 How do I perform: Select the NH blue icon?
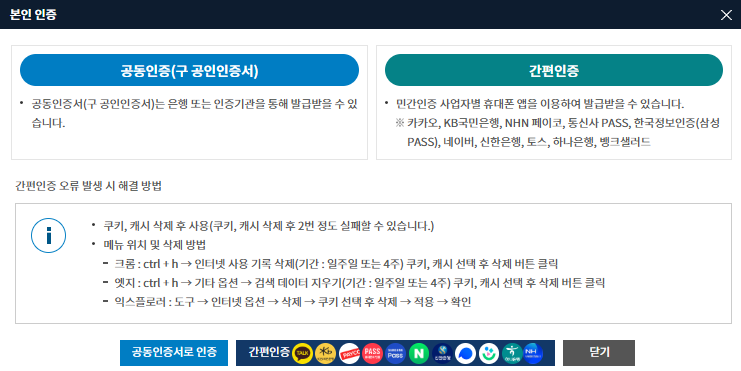point(533,353)
